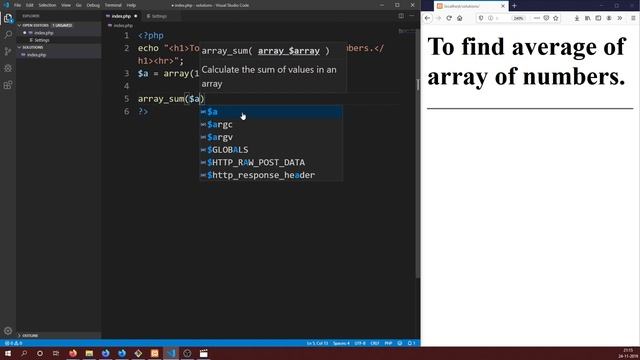640x360 pixels.
Task: Open the Help menu
Action: [x=131, y=5]
